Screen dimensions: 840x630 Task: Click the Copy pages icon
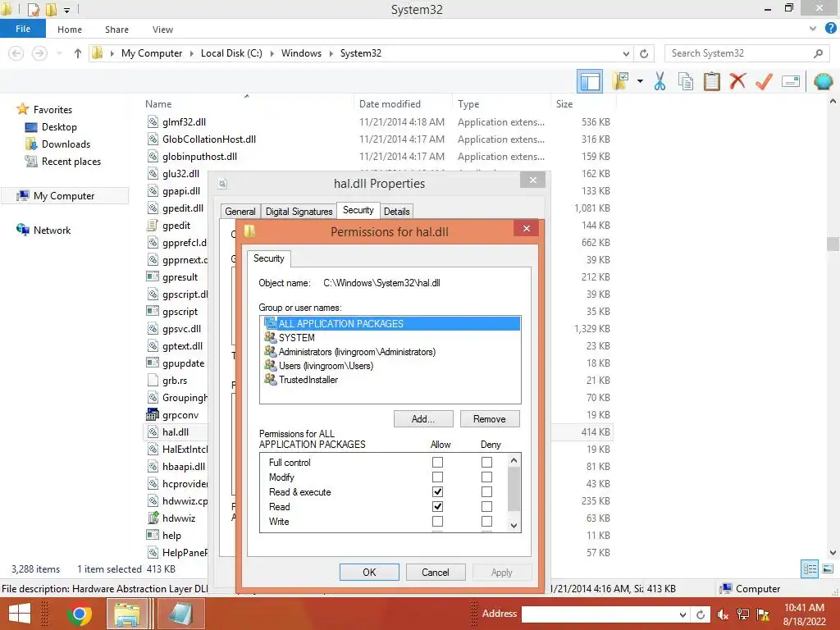[685, 82]
